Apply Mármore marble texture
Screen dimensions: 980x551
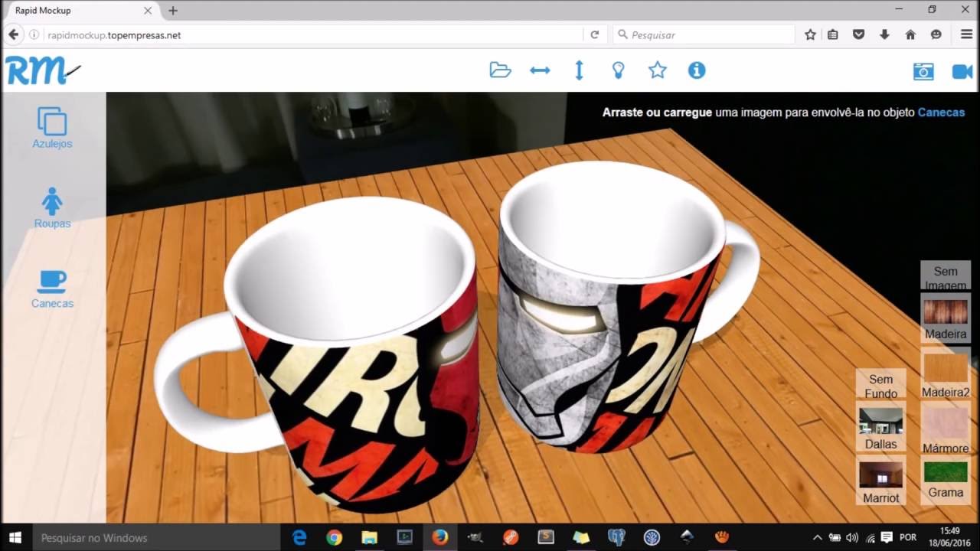[x=946, y=430]
